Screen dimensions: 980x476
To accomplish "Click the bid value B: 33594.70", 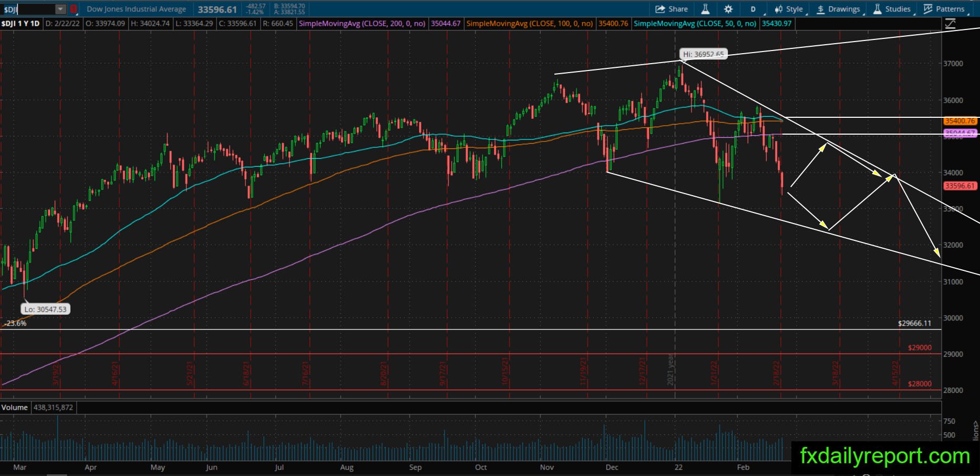I will tap(289, 6).
